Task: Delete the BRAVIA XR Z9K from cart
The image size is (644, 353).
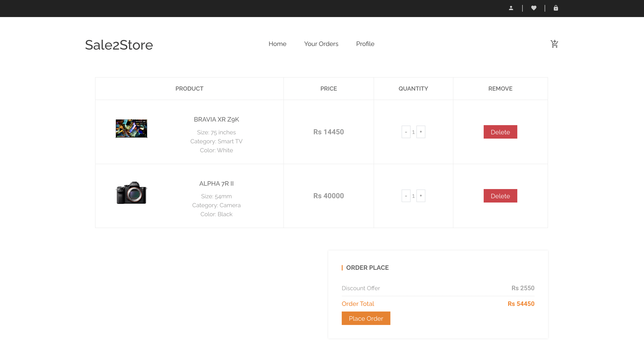Action: pos(500,132)
